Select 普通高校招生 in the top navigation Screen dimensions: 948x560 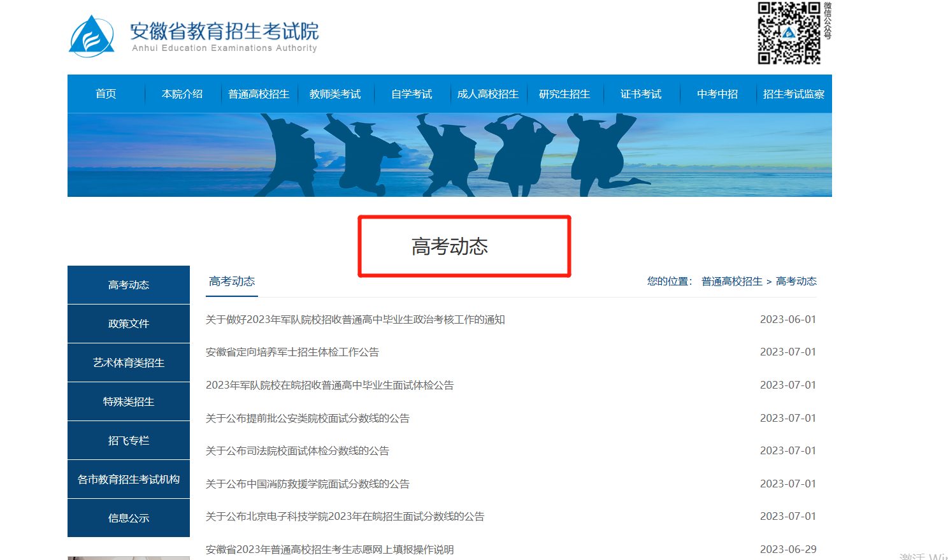click(x=259, y=94)
